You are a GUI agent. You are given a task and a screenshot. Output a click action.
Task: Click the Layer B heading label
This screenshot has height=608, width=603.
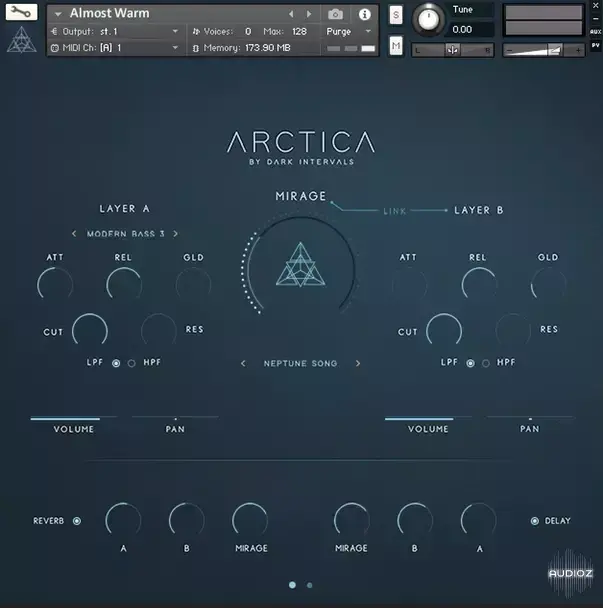[479, 210]
